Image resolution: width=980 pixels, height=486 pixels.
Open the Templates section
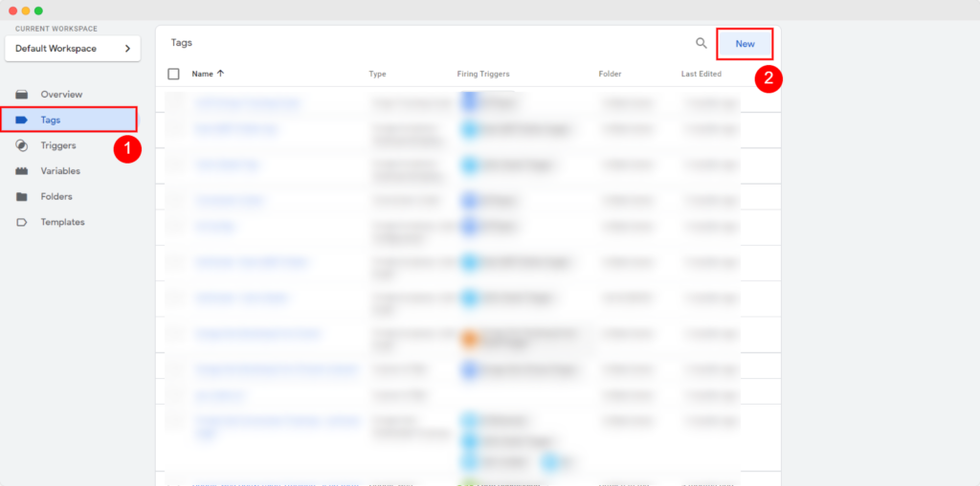point(62,222)
